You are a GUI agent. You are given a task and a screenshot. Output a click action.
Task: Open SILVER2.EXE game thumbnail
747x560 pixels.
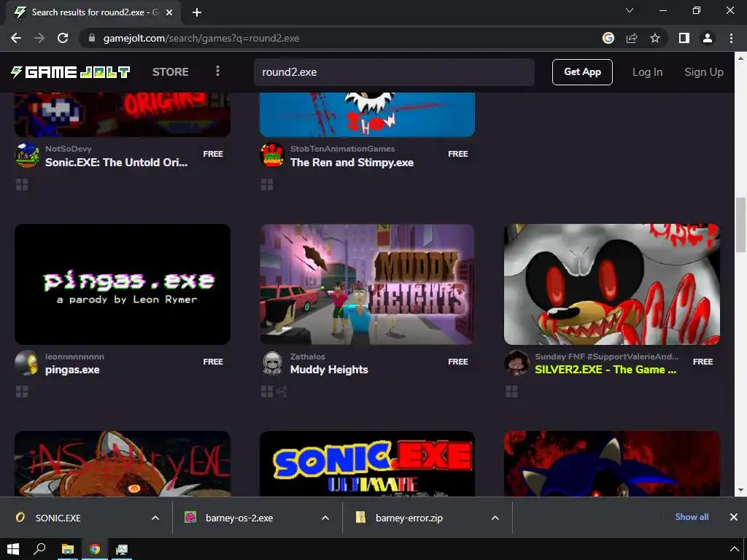tap(612, 284)
